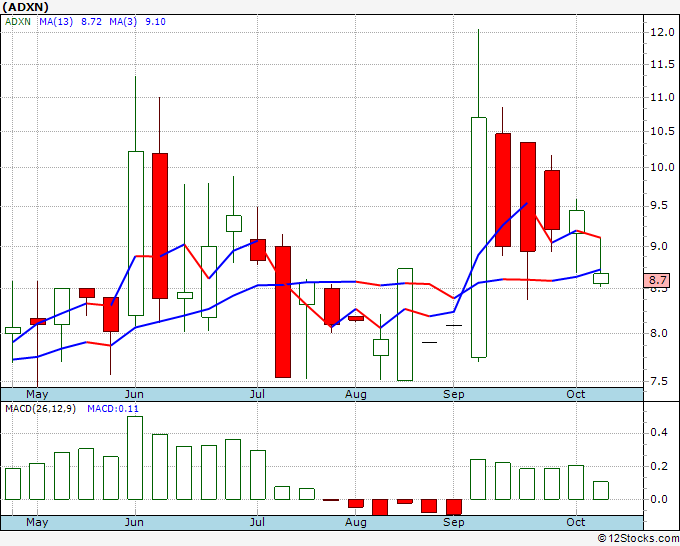Image resolution: width=680 pixels, height=546 pixels.
Task: Click Jun on the price chart axis
Action: coord(134,394)
